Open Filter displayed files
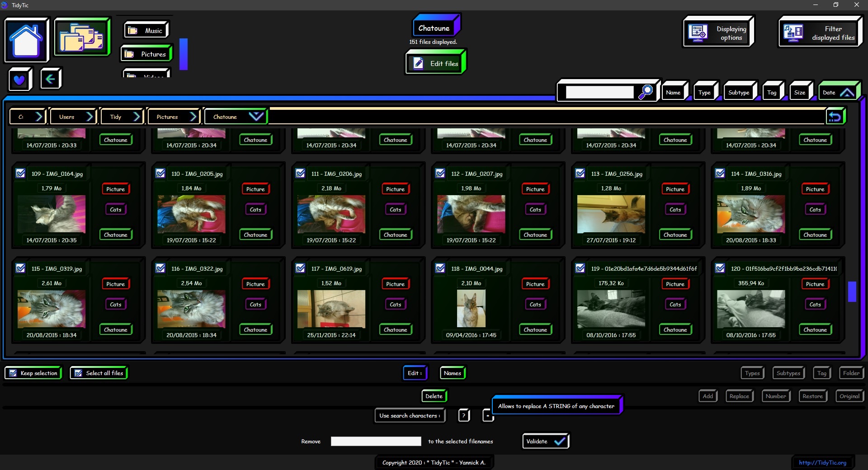The image size is (868, 470). click(820, 33)
